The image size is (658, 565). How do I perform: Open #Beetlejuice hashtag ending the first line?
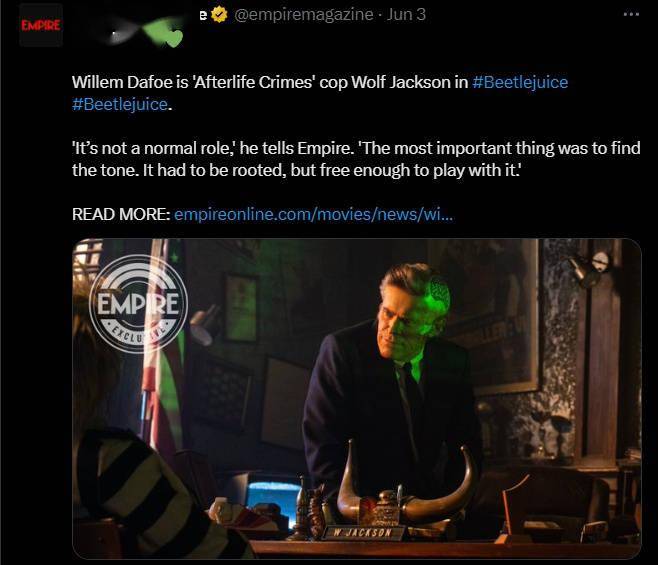(x=520, y=82)
